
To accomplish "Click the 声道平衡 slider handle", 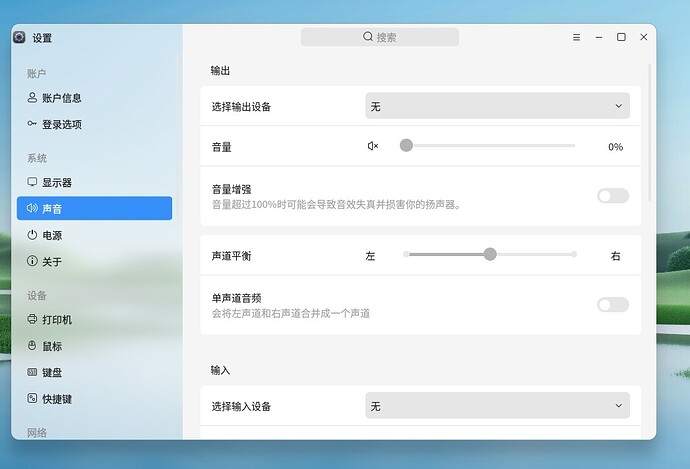I will click(x=490, y=254).
